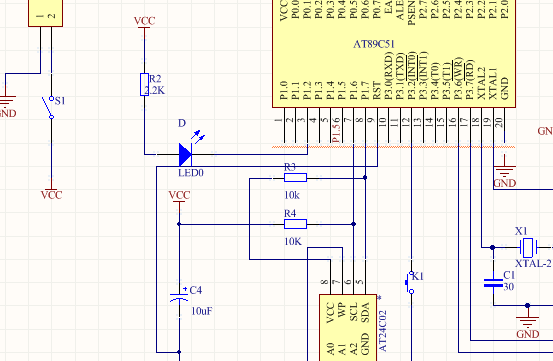This screenshot has width=553, height=361.
Task: Select the S1 switch symbol
Action: click(x=49, y=108)
